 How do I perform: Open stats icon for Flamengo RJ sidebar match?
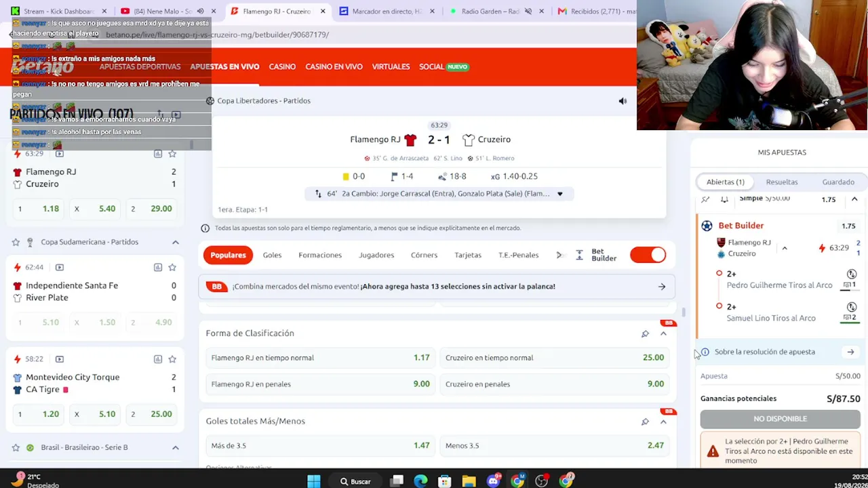(x=158, y=154)
